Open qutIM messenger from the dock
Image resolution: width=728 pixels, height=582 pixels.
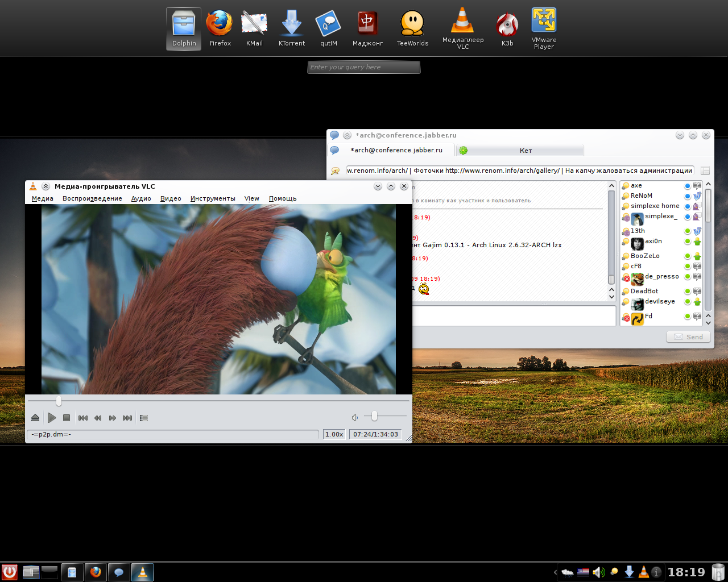pos(329,28)
